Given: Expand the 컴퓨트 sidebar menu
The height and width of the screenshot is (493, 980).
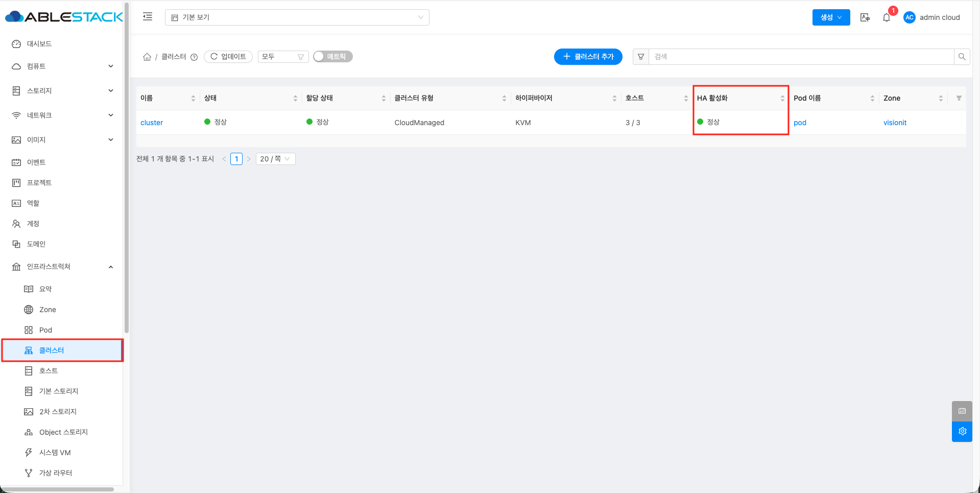Looking at the screenshot, I should (62, 66).
